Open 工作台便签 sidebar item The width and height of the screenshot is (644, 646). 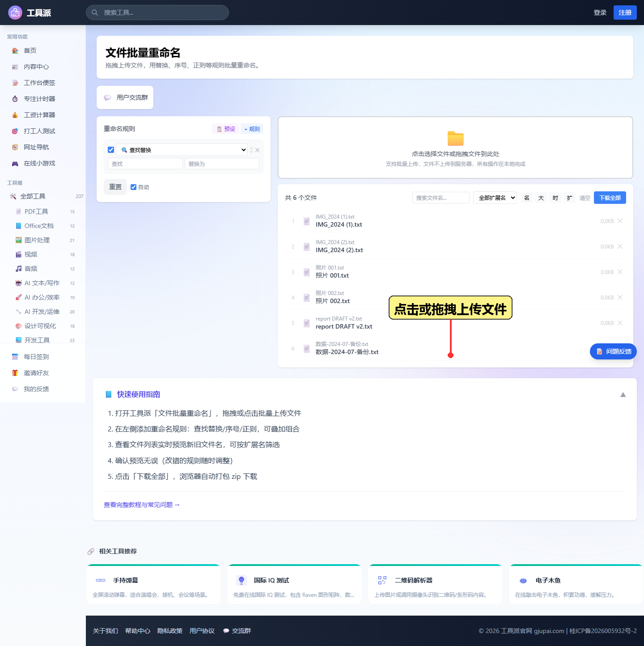(42, 83)
